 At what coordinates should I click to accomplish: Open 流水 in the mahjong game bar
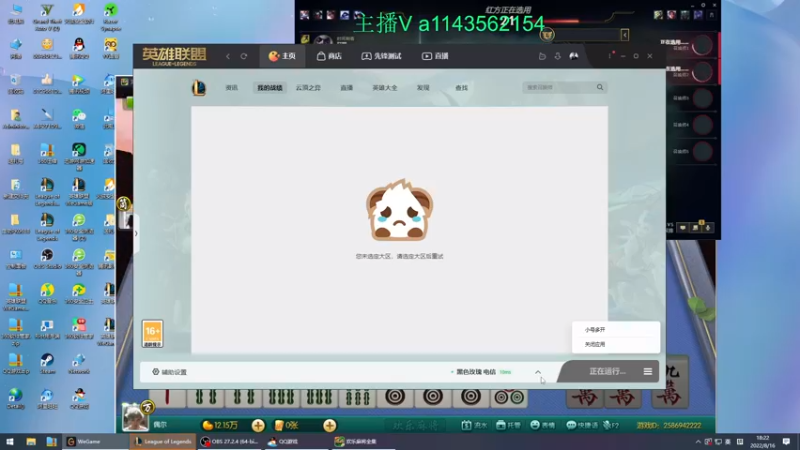(x=474, y=425)
